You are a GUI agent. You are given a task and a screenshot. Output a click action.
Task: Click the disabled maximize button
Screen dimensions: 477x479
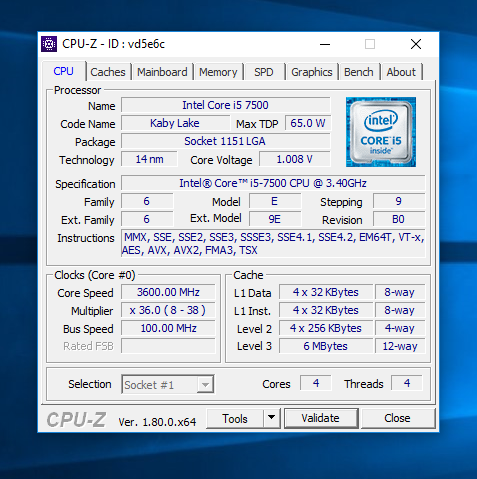click(370, 44)
